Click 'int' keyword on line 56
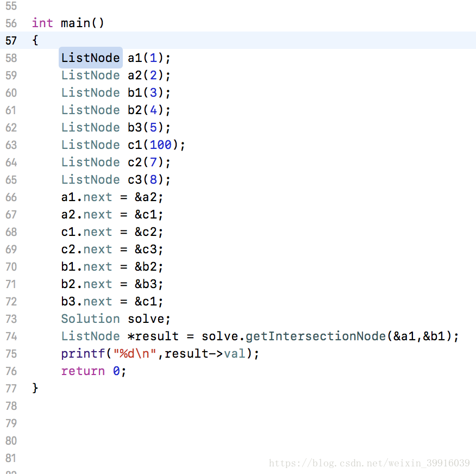476x474 pixels. click(42, 23)
